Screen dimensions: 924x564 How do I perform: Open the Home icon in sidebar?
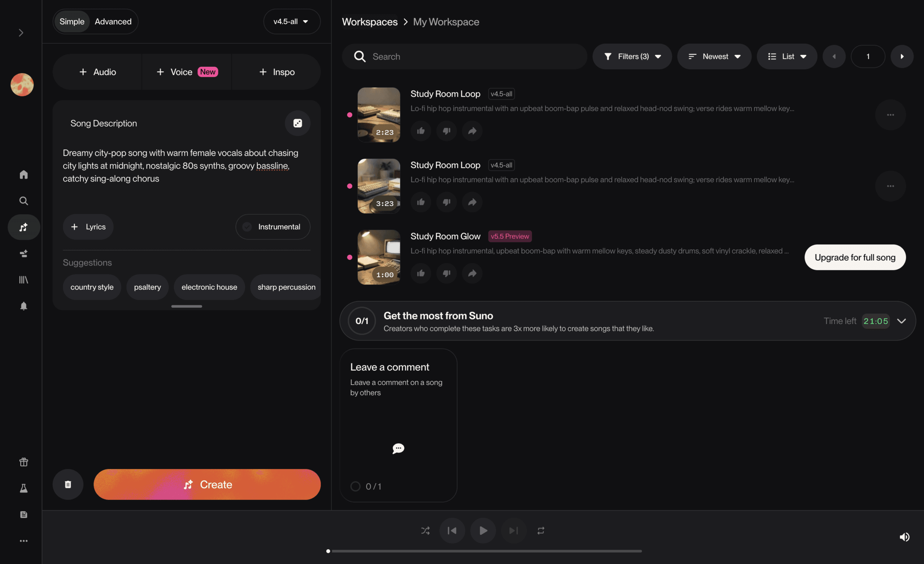23,174
